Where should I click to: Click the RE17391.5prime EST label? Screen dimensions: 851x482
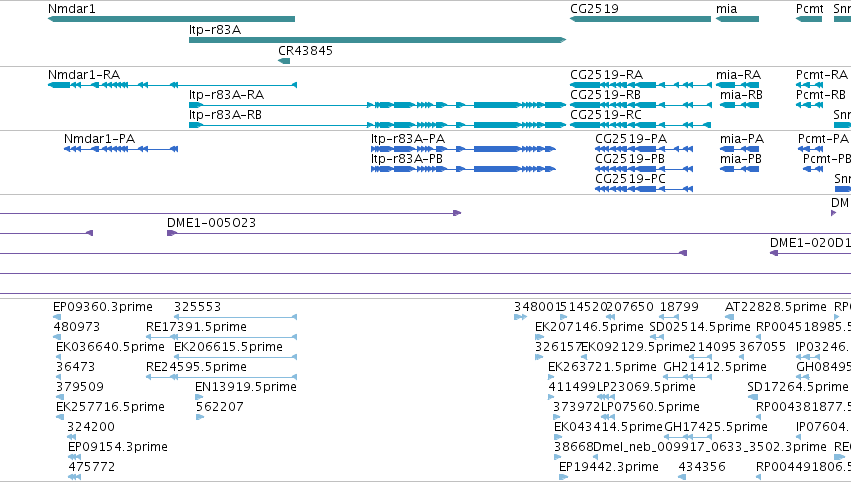196,327
